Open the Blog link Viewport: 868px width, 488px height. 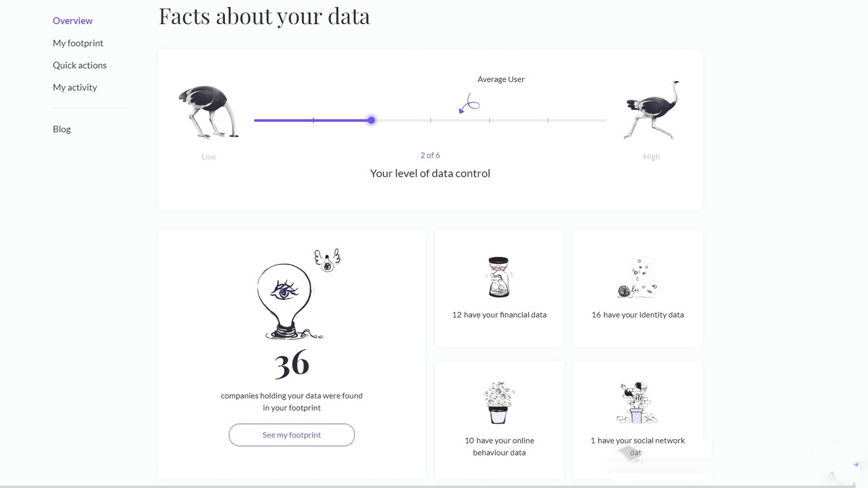(62, 129)
